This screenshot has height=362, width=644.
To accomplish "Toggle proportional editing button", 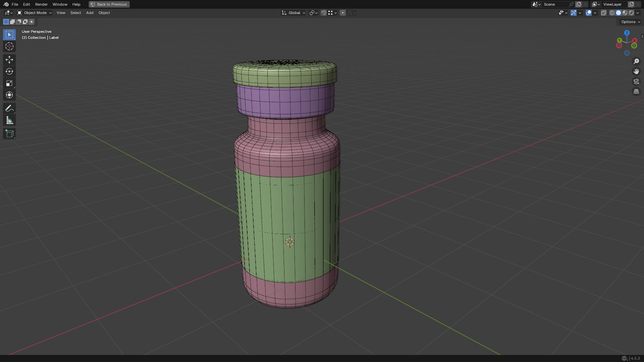I will pos(342,13).
